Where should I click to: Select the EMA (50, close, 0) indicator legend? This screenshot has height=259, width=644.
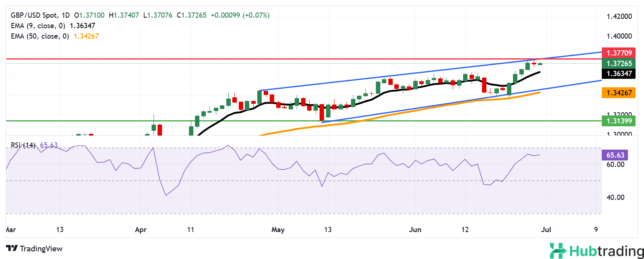point(39,36)
